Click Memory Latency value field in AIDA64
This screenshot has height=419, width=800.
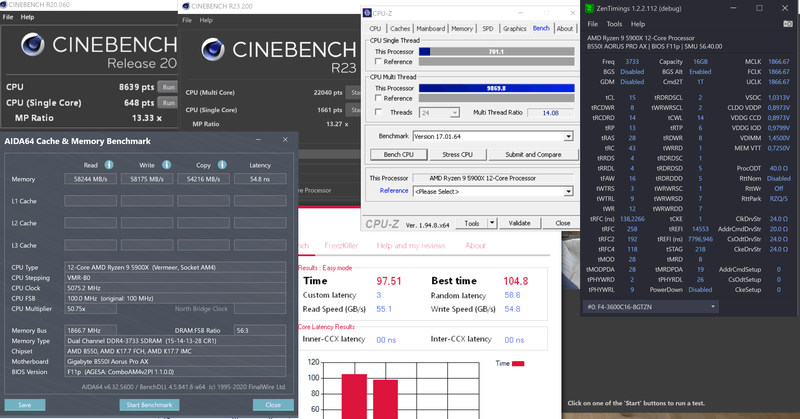pos(260,179)
